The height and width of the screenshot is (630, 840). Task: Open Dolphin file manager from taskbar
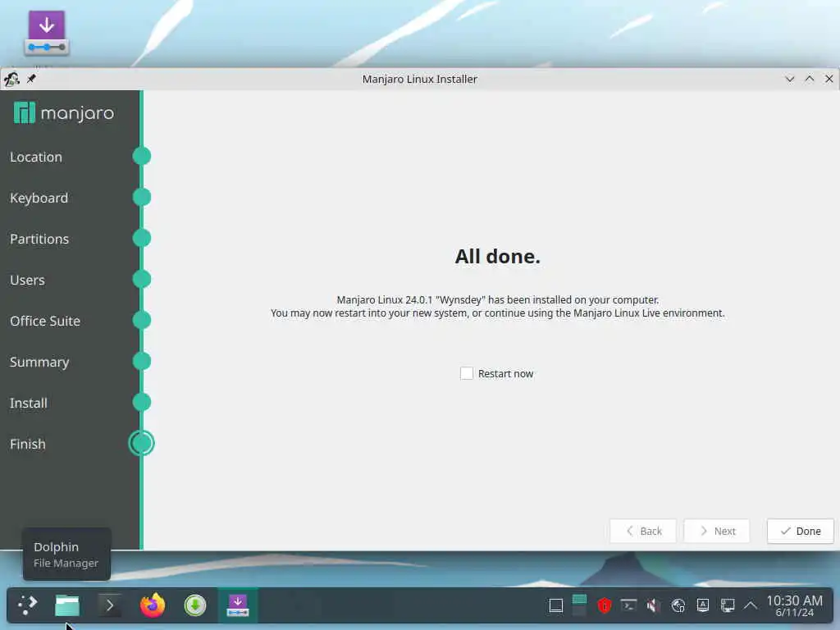pos(67,605)
